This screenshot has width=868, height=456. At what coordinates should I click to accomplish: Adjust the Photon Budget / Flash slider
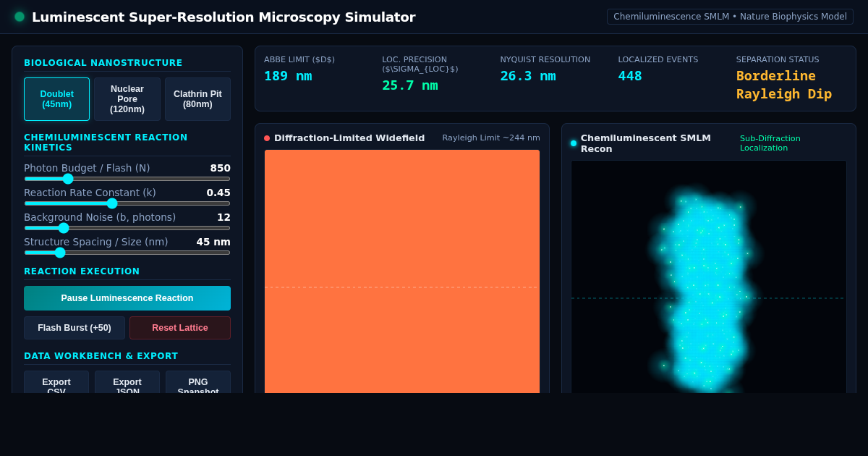click(x=127, y=179)
